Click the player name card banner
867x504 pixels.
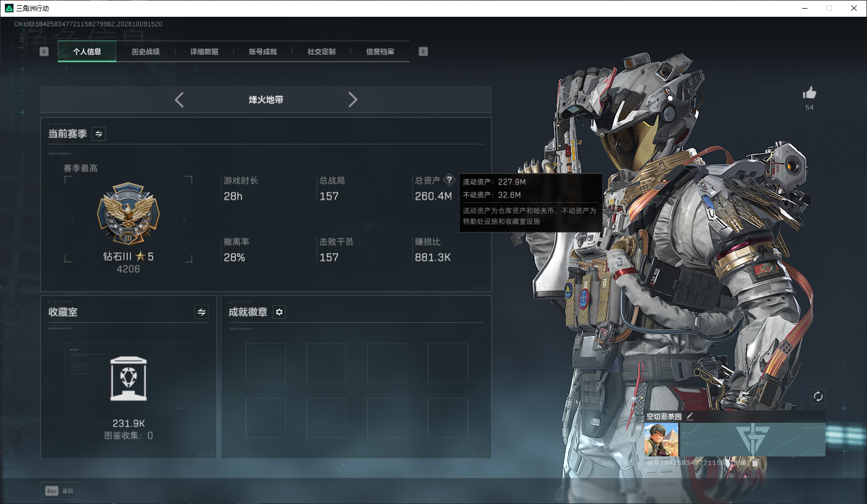point(753,440)
